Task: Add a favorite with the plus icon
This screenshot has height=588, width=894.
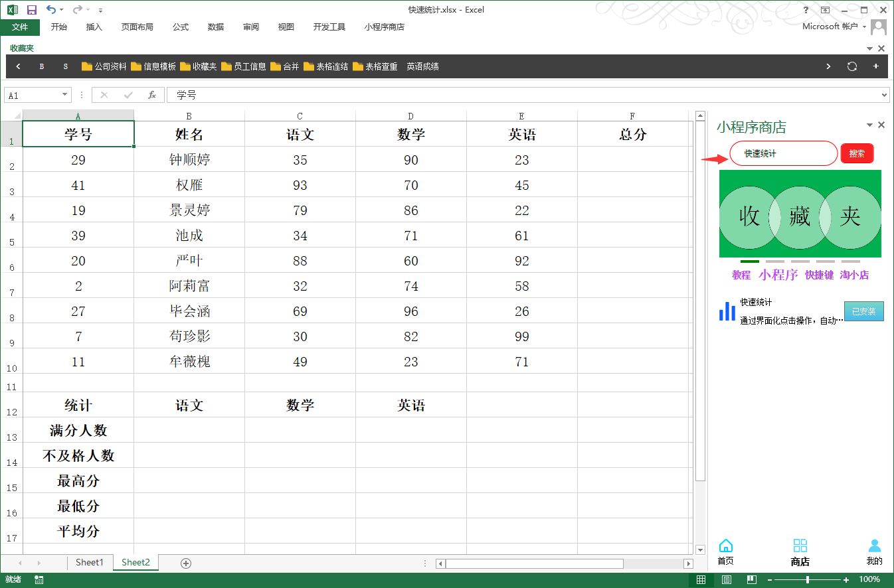Action: pos(876,66)
